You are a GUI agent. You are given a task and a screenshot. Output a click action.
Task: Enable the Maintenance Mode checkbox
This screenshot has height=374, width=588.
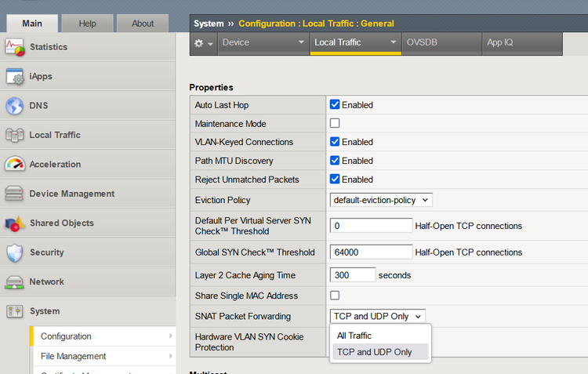coord(335,123)
